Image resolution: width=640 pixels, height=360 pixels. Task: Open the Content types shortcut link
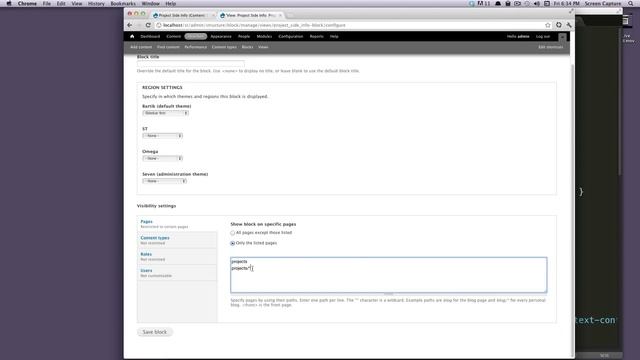point(224,47)
